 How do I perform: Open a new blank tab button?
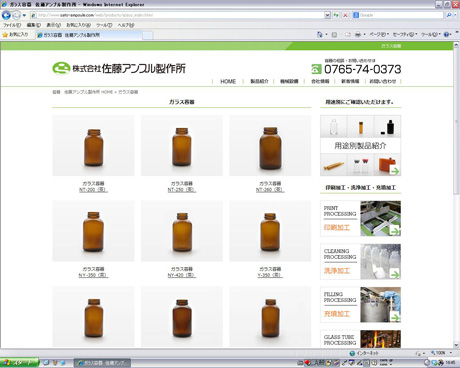click(148, 35)
